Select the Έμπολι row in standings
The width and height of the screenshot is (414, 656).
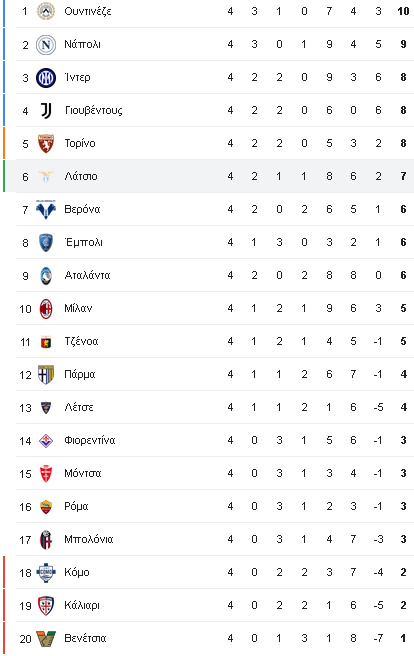(215, 243)
